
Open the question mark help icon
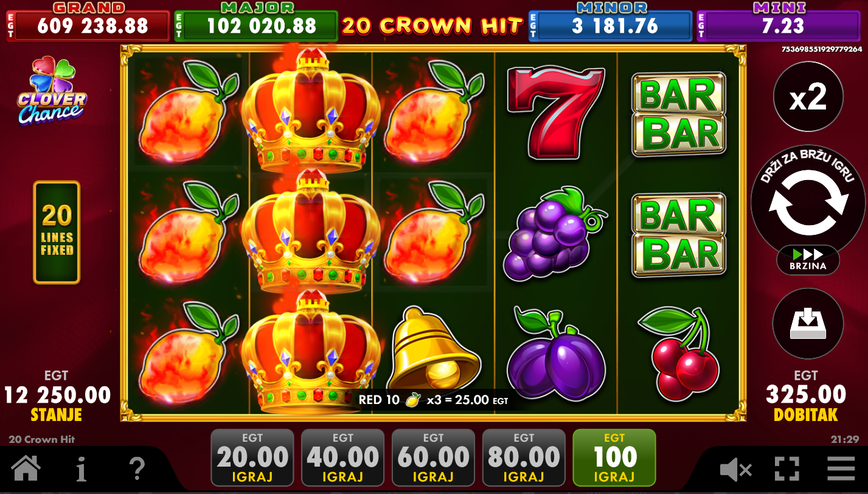tap(137, 468)
